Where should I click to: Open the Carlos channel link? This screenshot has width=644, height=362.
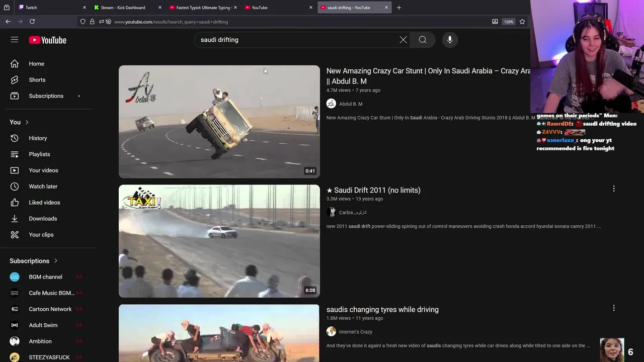click(353, 213)
